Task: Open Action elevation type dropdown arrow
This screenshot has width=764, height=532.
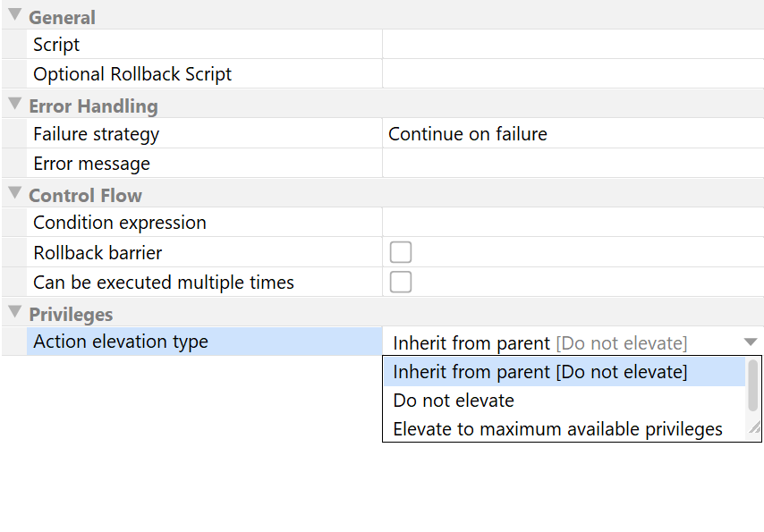Action: pyautogui.click(x=751, y=342)
